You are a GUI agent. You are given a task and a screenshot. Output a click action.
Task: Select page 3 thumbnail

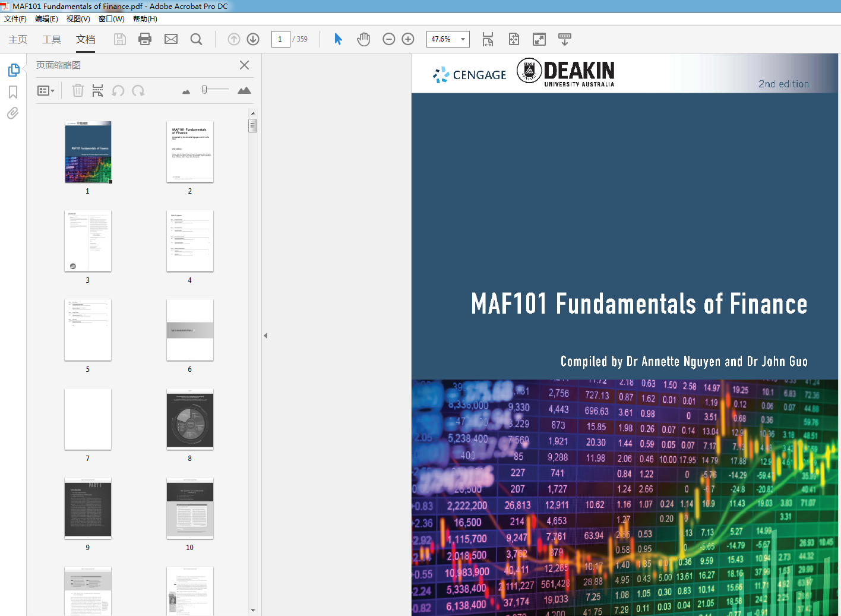(88, 241)
